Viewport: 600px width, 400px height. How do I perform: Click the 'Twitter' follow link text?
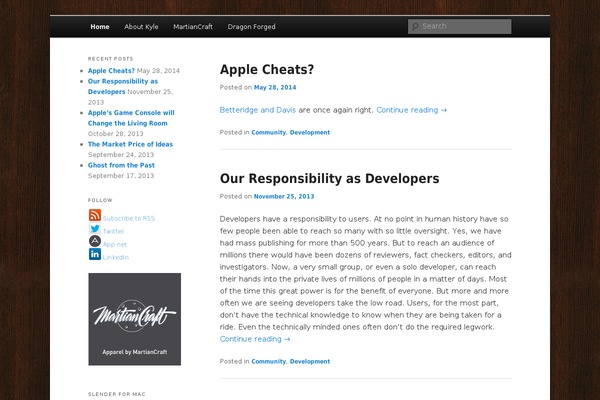[113, 232]
